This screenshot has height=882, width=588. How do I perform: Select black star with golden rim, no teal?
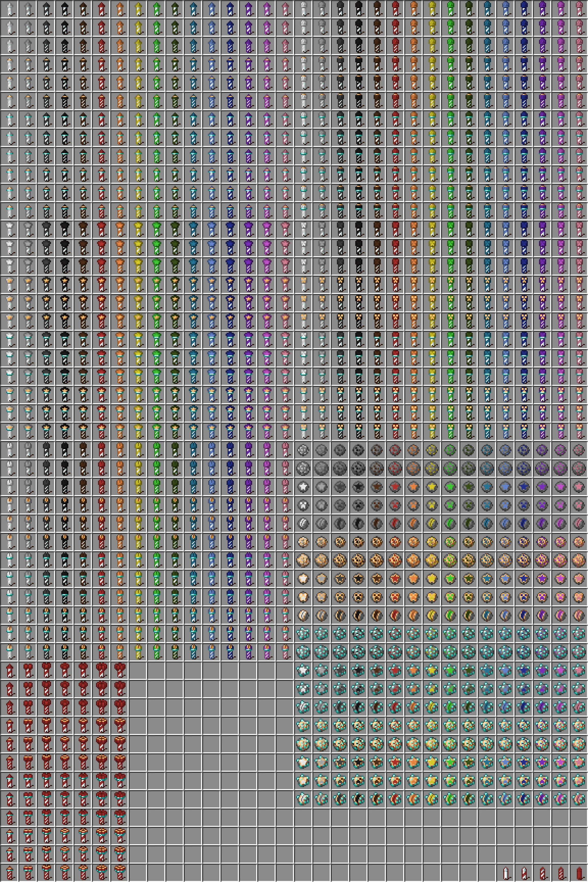[x=358, y=579]
